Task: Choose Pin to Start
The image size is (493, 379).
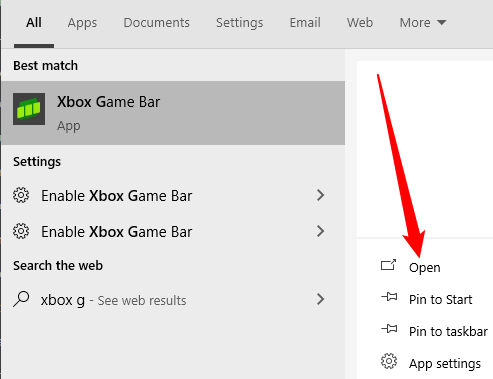Action: (441, 299)
